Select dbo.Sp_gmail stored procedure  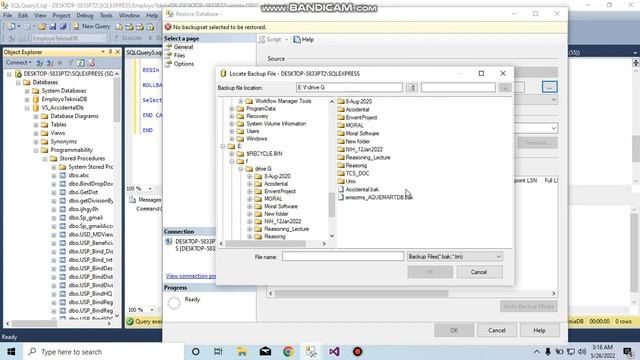pyautogui.click(x=85, y=218)
